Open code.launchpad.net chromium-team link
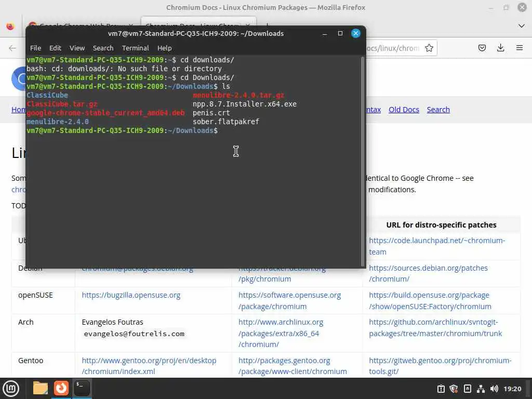The image size is (532, 399). click(437, 246)
